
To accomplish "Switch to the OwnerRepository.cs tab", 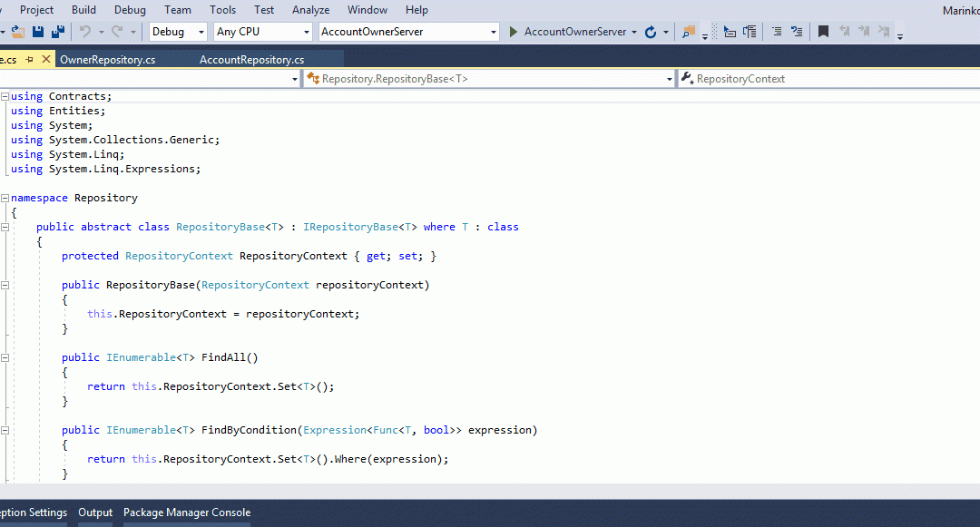I will 107,60.
